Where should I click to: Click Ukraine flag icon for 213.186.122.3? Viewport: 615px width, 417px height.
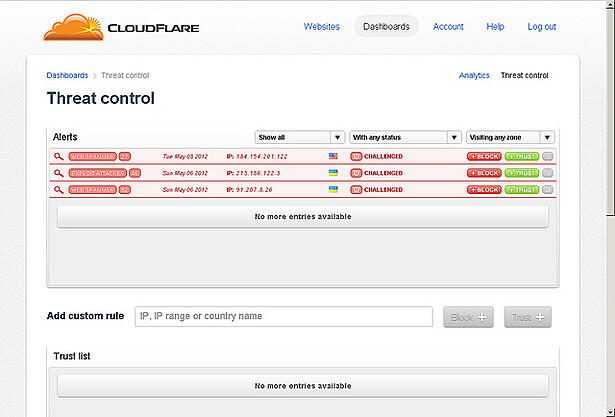coord(333,173)
